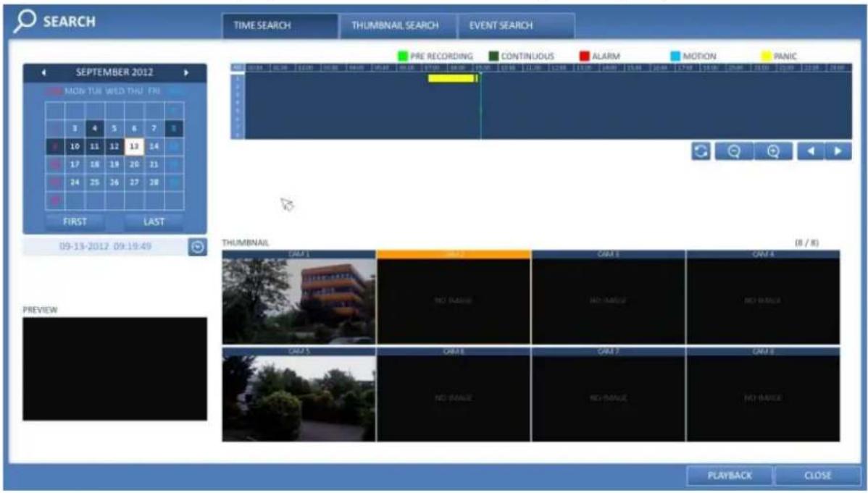Screen dimensions: 868x493
Task: Click the ALL channel timeline row header
Action: [238, 67]
